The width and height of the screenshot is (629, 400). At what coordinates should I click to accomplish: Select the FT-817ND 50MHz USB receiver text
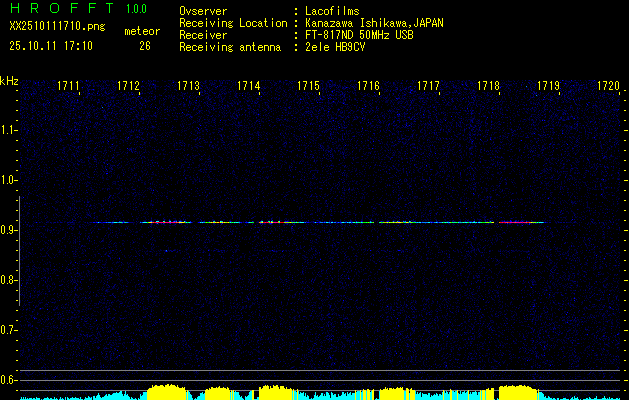tap(358, 34)
